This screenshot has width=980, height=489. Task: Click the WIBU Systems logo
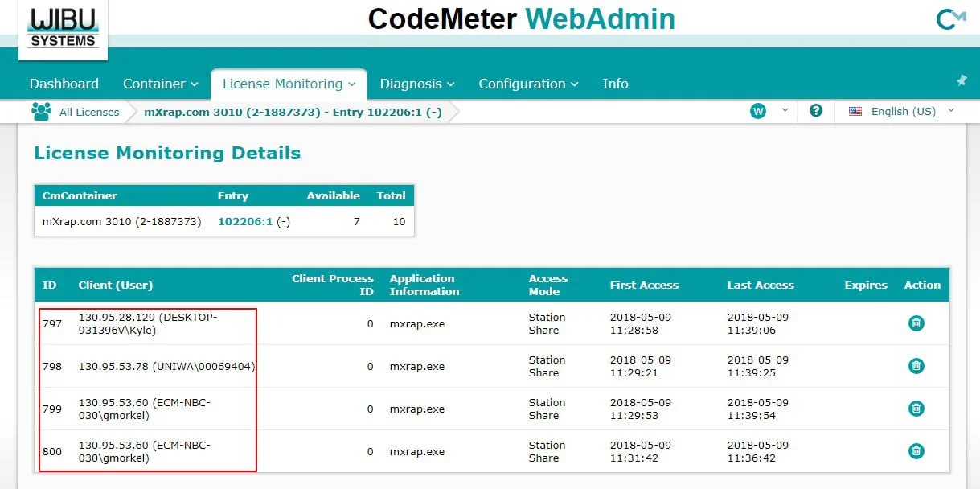pos(64,29)
